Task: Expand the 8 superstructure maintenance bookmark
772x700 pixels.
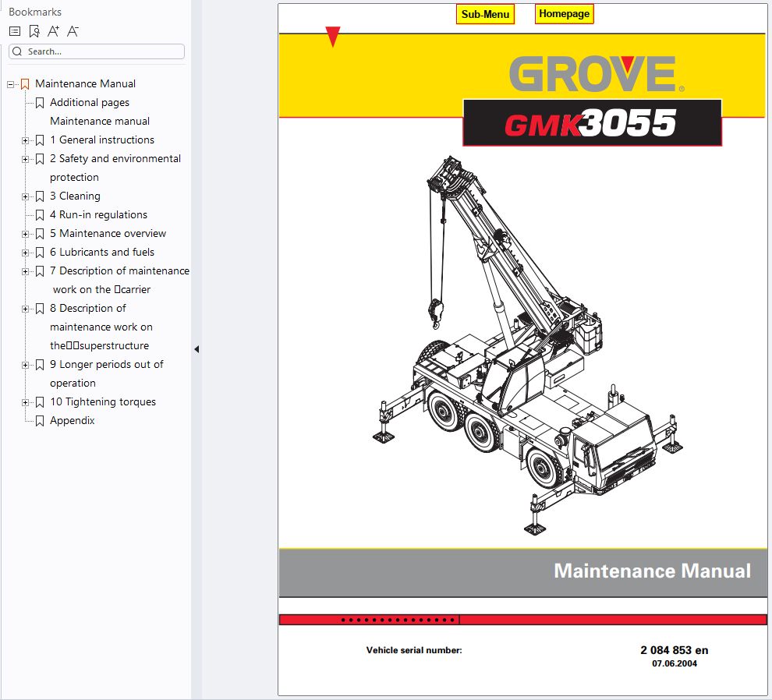Action: click(x=25, y=309)
